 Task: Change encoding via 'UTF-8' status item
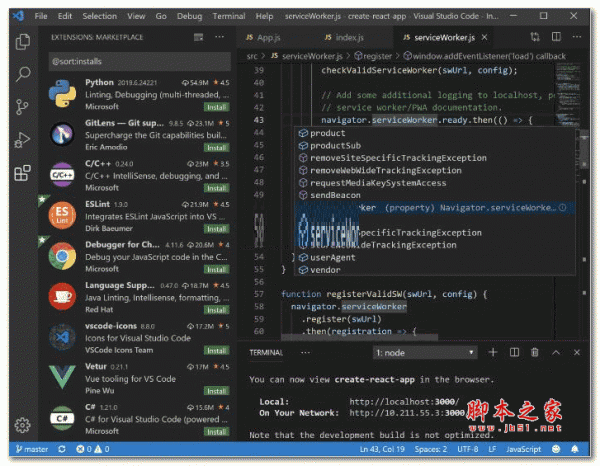coord(468,449)
